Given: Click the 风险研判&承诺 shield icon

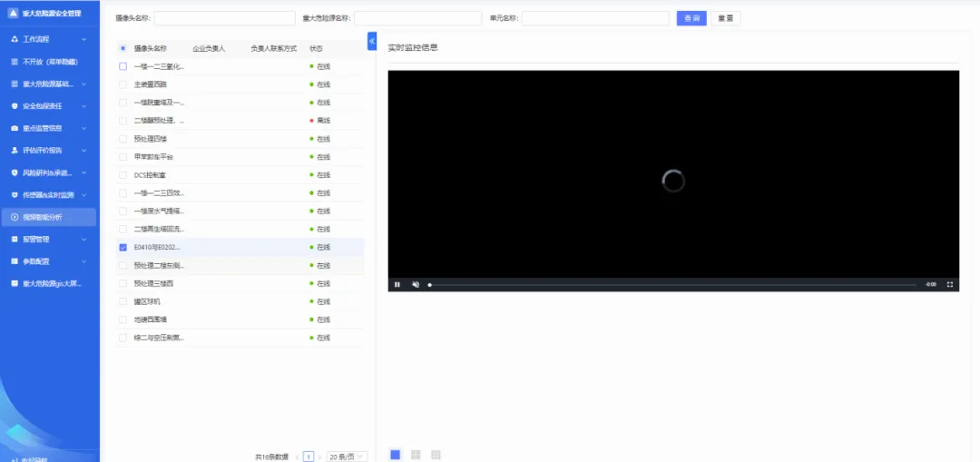Looking at the screenshot, I should coord(15,172).
